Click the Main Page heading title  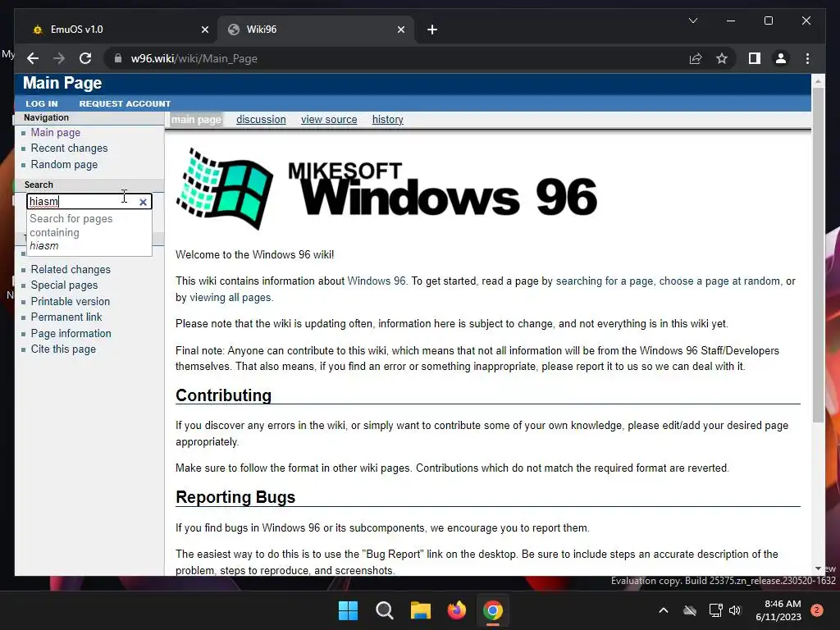pos(62,83)
